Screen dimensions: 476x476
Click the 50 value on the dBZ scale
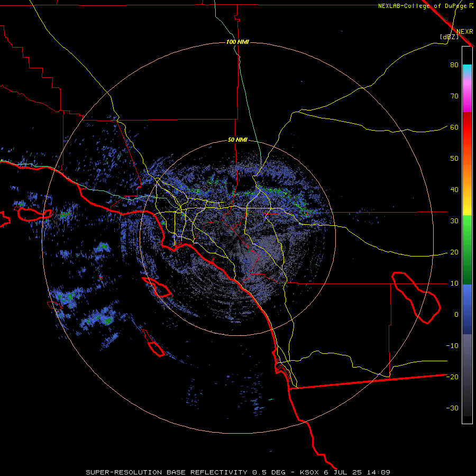(454, 159)
